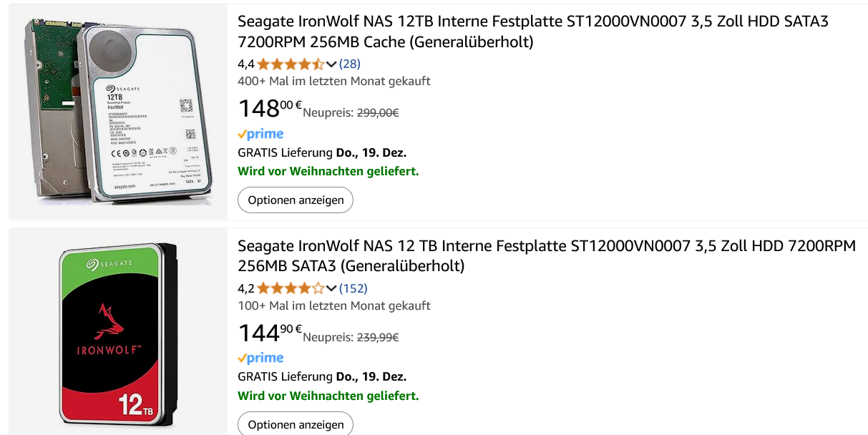Click the first star of the second product rating
The width and height of the screenshot is (868, 435).
(x=262, y=288)
